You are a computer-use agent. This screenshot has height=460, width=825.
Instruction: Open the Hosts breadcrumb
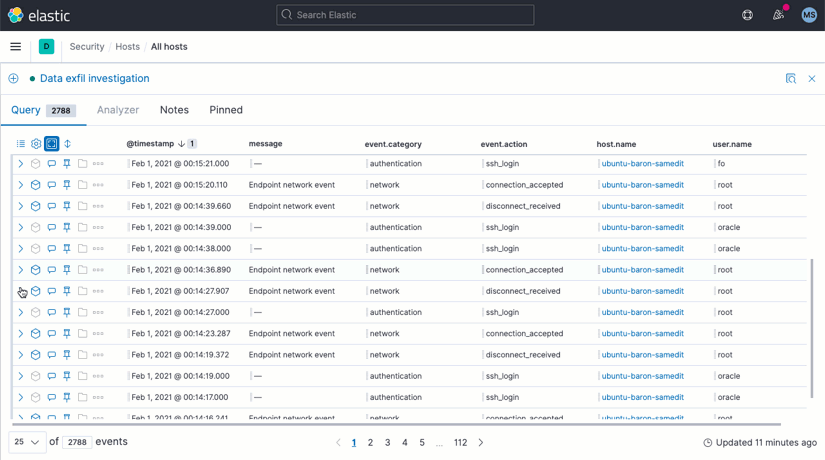pos(127,46)
